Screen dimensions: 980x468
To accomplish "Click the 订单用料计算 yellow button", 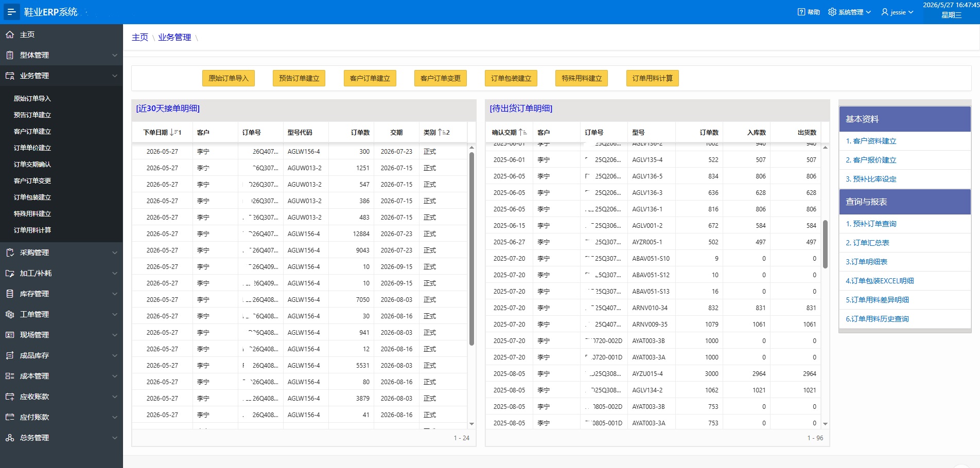I will click(653, 78).
